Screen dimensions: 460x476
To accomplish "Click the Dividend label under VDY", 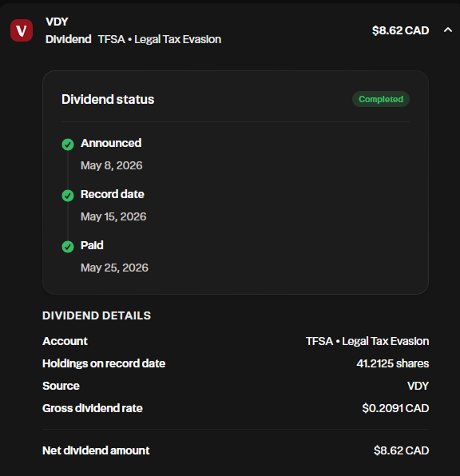I will click(69, 39).
